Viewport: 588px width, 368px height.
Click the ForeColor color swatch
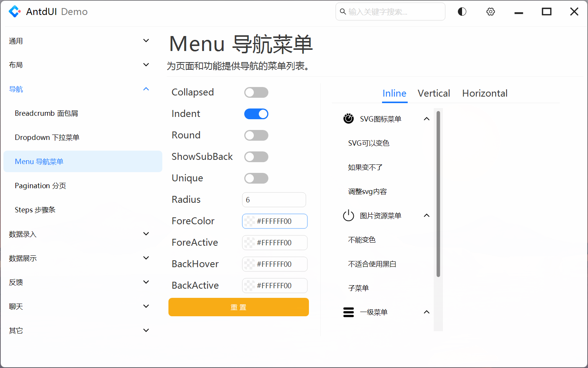[249, 221]
